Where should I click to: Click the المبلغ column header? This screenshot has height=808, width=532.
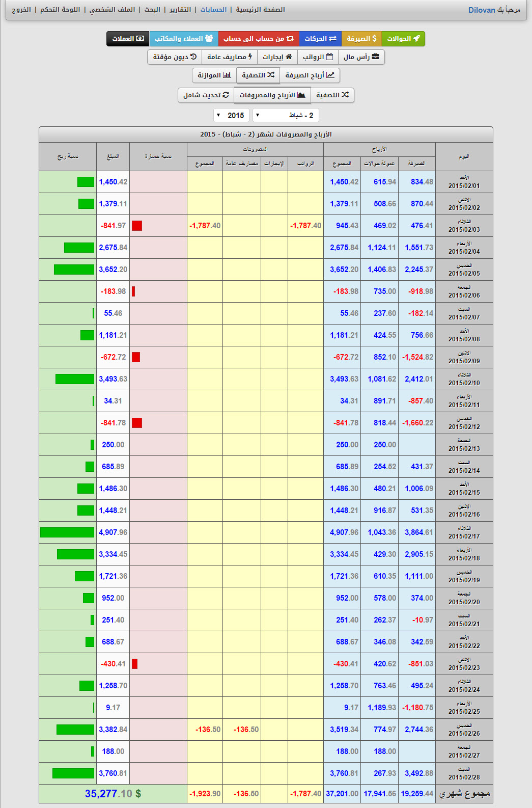(113, 156)
